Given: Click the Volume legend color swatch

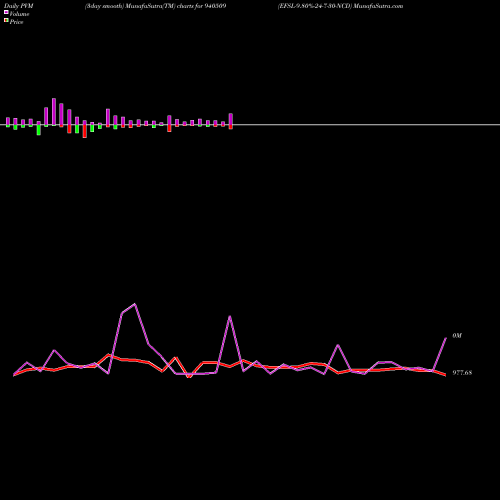Looking at the screenshot, I should click(x=6, y=12).
